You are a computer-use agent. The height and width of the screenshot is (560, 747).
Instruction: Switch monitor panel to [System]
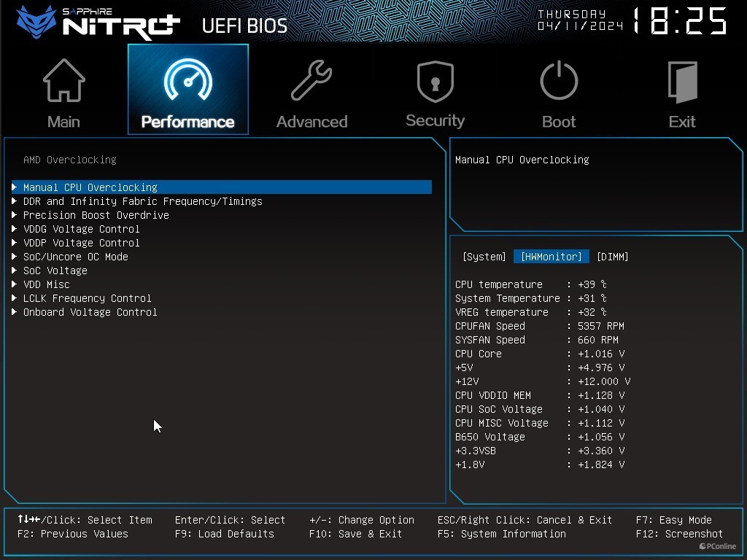tap(484, 257)
